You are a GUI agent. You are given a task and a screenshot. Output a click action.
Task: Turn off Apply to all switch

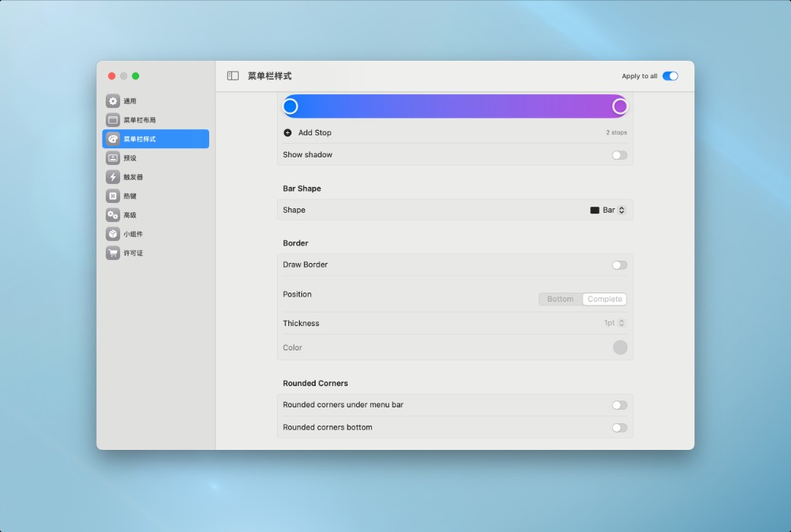[x=670, y=76]
